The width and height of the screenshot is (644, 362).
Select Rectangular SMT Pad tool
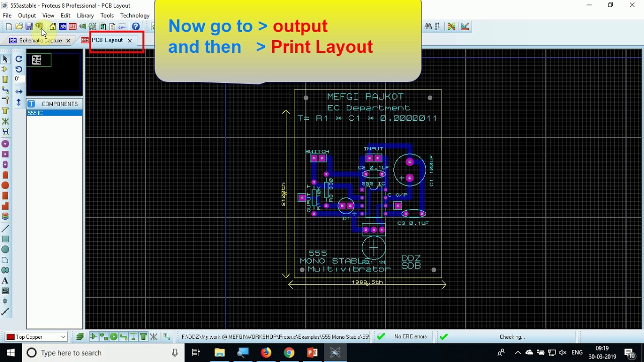pos(5,196)
